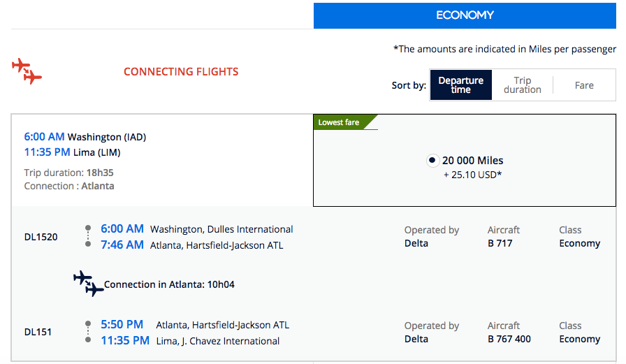The height and width of the screenshot is (364, 626).
Task: Sort results by Trip duration
Action: [522, 85]
